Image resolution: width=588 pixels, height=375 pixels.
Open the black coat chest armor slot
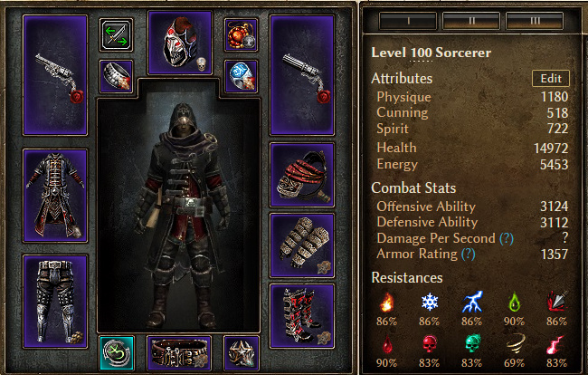coord(55,196)
